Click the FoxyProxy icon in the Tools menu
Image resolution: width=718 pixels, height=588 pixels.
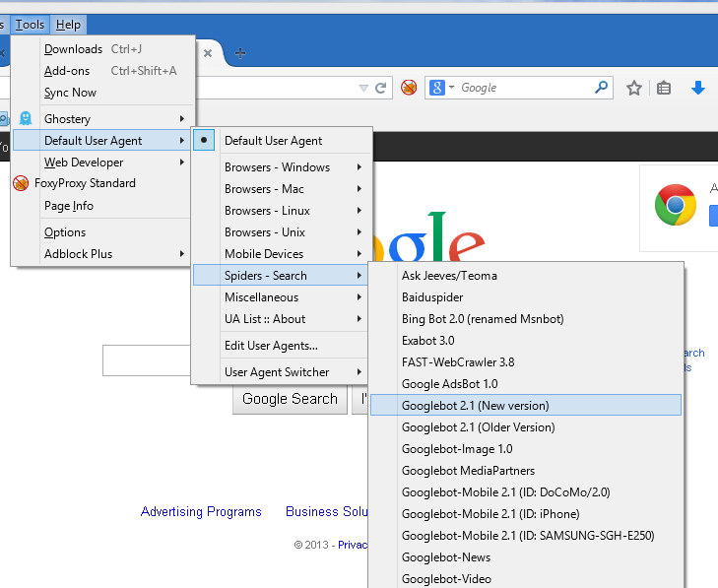pyautogui.click(x=21, y=183)
